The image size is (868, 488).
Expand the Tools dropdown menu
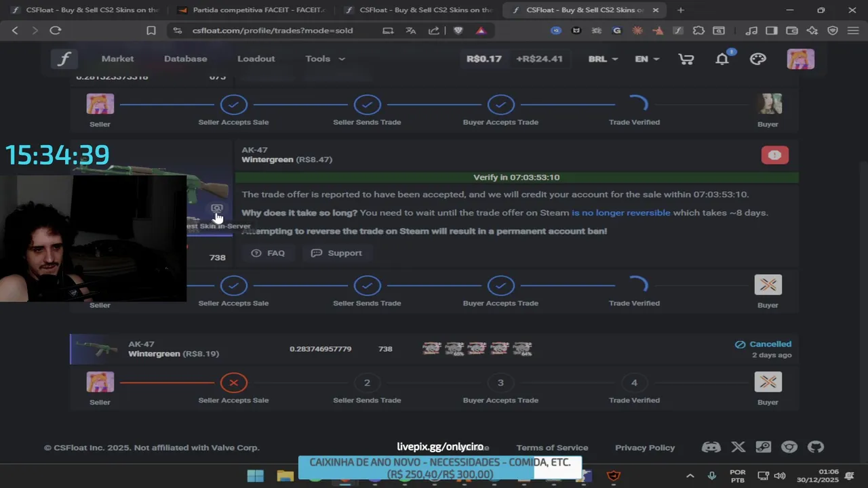pyautogui.click(x=325, y=59)
